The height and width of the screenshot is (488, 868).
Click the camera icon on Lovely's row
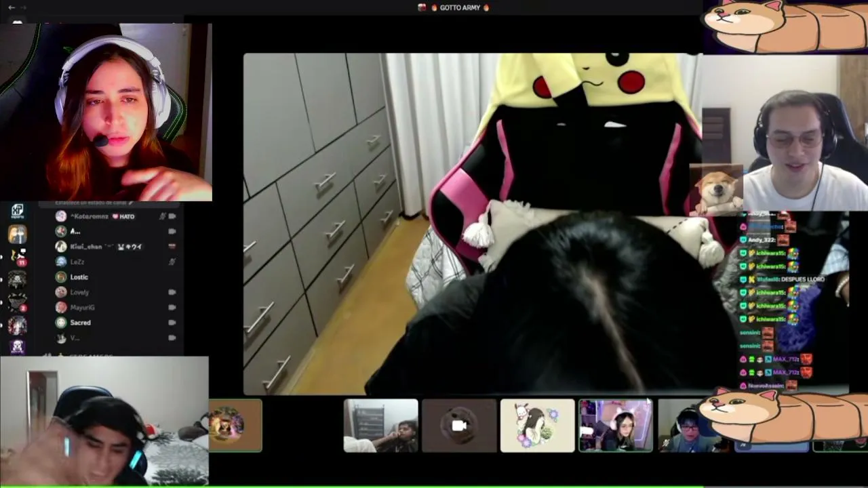click(x=172, y=292)
